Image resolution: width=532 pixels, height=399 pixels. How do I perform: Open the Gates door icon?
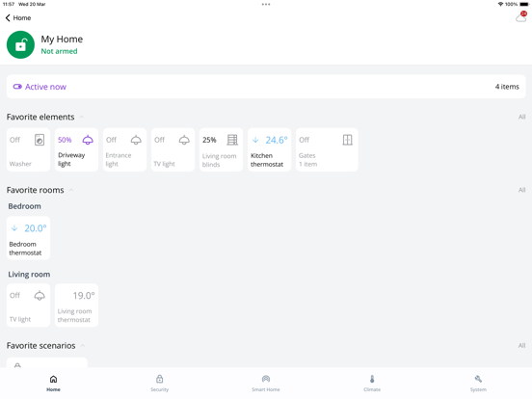pos(347,140)
